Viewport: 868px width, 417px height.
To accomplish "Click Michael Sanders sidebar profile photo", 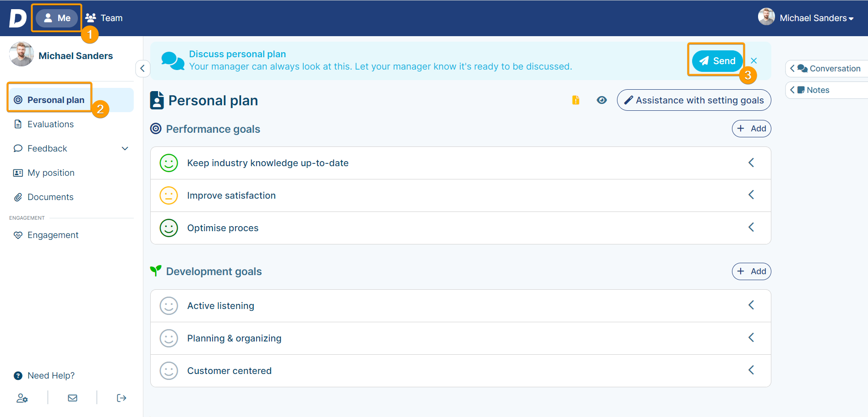I will tap(22, 54).
